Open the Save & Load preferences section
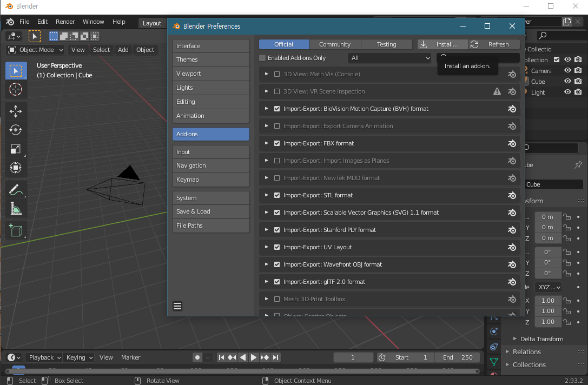Image resolution: width=588 pixels, height=385 pixels. point(211,212)
